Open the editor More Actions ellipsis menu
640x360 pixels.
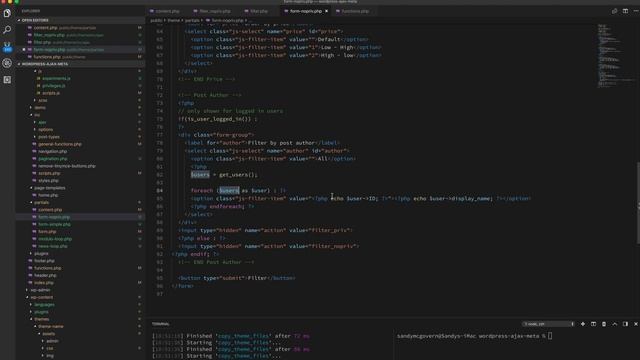click(636, 11)
